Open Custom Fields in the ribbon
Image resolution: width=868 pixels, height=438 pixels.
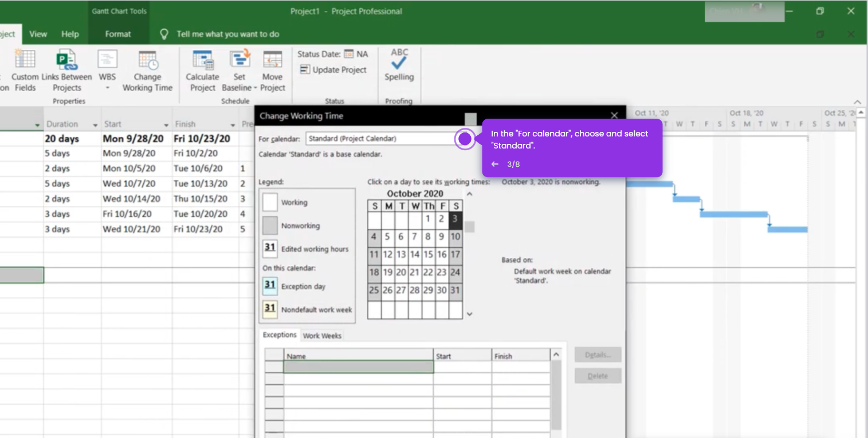(25, 71)
